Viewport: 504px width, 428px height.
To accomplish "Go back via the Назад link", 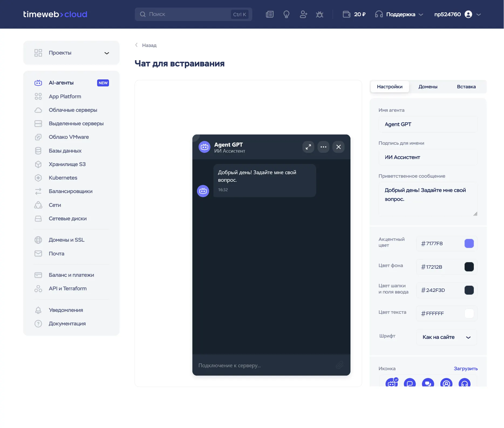I will [146, 45].
